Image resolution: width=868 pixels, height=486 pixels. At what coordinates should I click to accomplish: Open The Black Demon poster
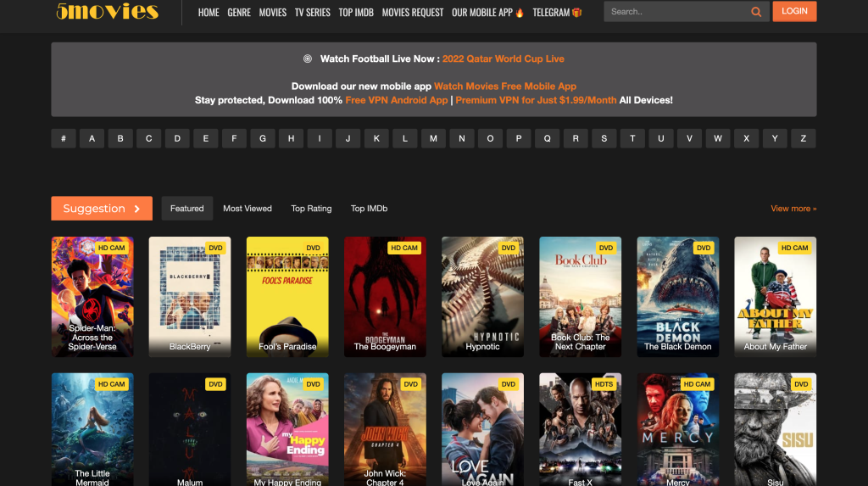click(x=678, y=297)
